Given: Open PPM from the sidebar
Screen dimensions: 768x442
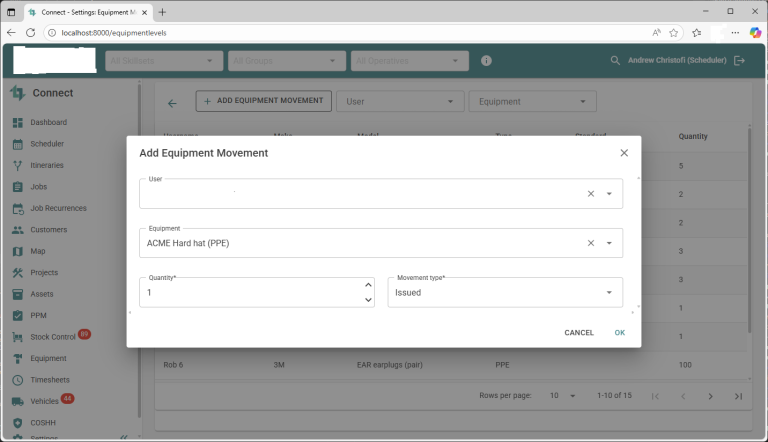Looking at the screenshot, I should click(38, 316).
